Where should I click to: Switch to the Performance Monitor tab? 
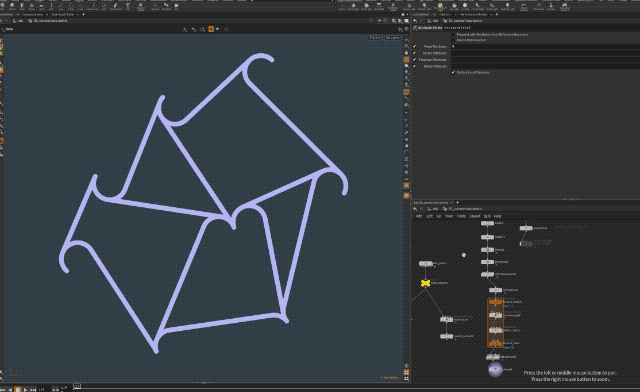474,14
